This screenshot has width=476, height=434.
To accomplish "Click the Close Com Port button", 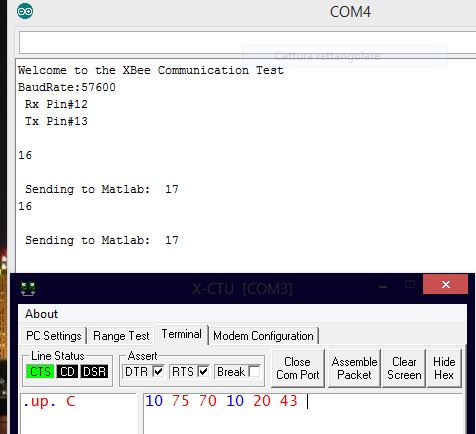I will click(298, 368).
